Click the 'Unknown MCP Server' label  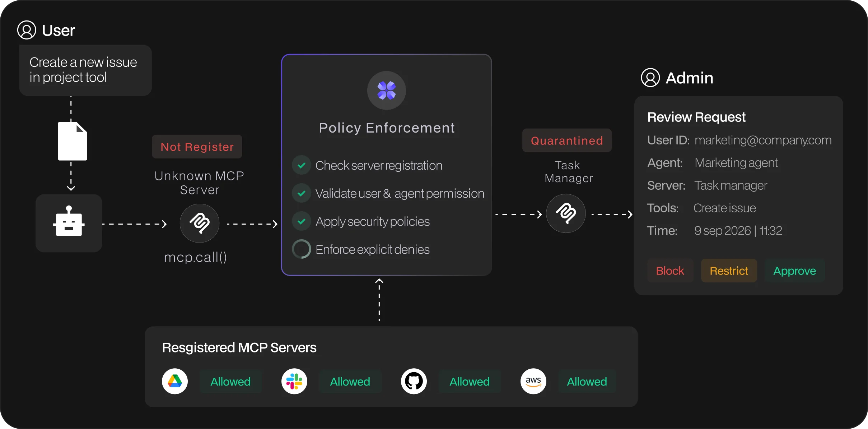200,183
